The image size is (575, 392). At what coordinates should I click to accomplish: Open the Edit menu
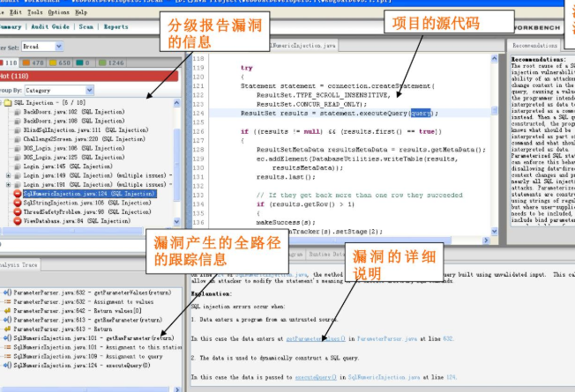click(15, 12)
